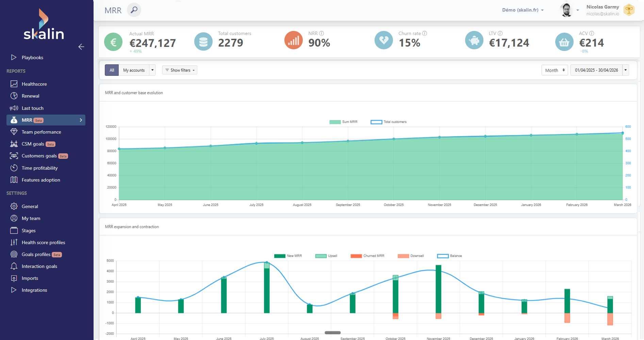Go to Team performance report

click(41, 132)
